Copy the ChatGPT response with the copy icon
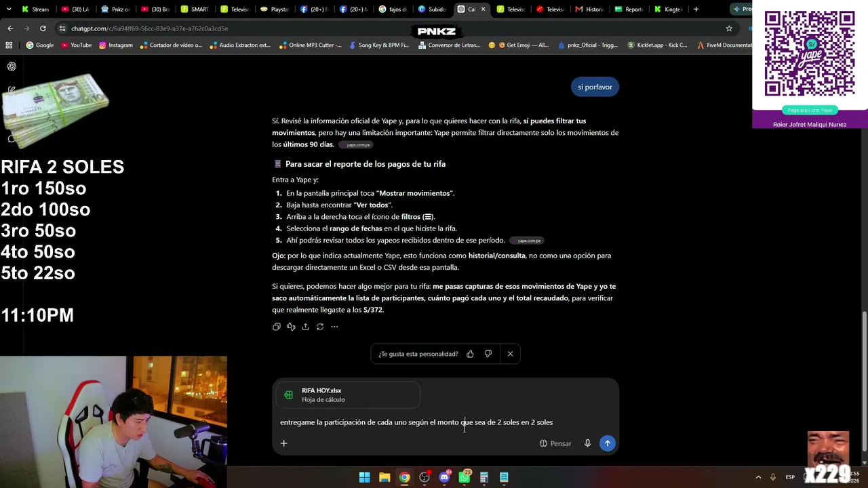The image size is (868, 488). point(276,327)
